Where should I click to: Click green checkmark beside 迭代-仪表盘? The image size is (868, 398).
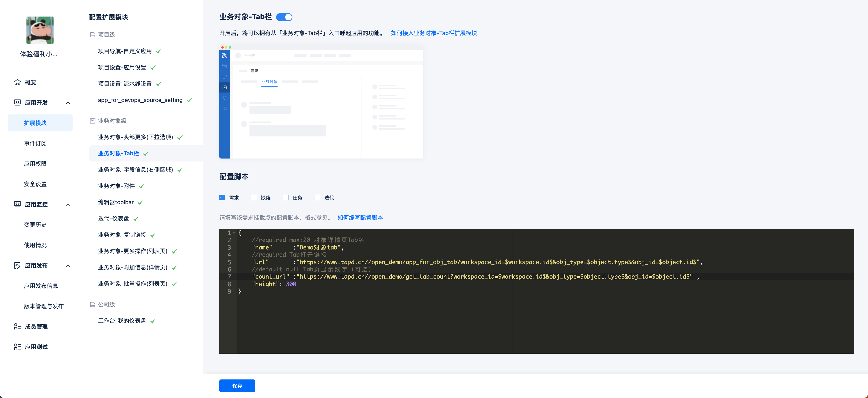136,219
